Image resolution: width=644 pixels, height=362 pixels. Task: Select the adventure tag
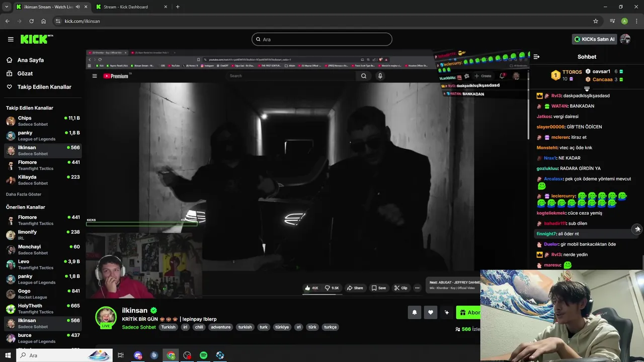pos(220,327)
